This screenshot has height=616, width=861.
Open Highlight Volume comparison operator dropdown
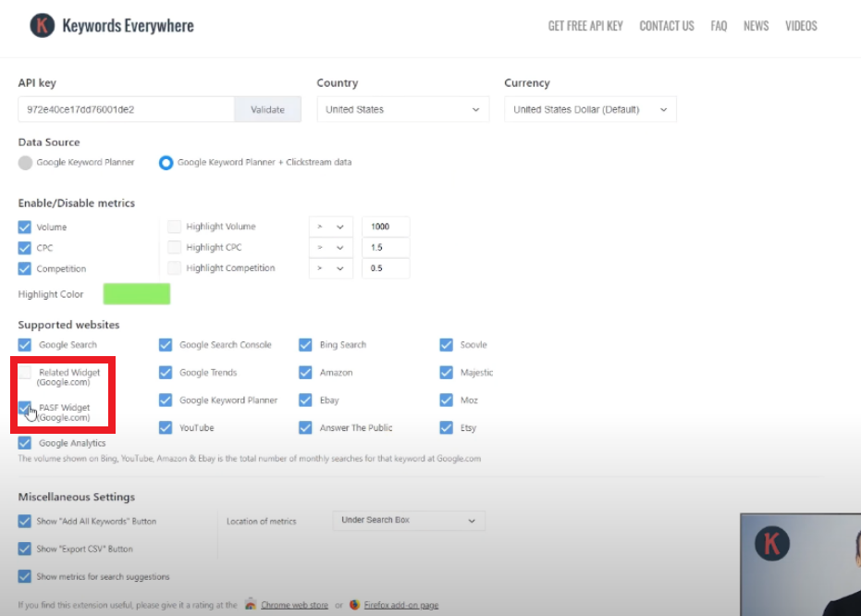[330, 227]
